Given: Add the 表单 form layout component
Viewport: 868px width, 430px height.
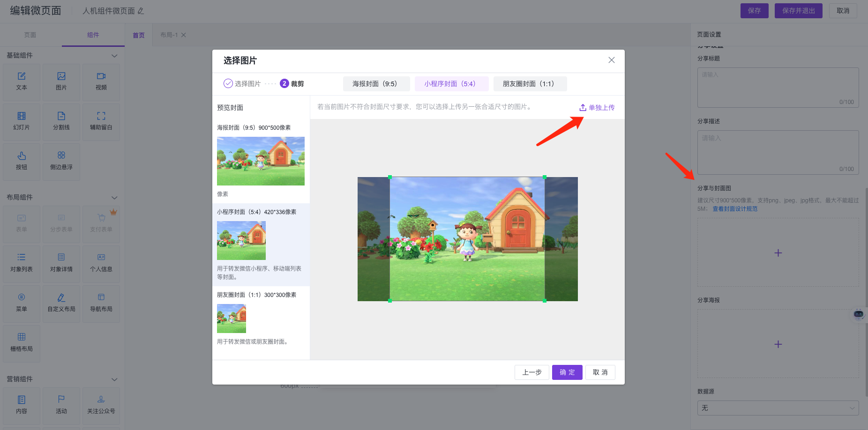Looking at the screenshot, I should pyautogui.click(x=22, y=224).
